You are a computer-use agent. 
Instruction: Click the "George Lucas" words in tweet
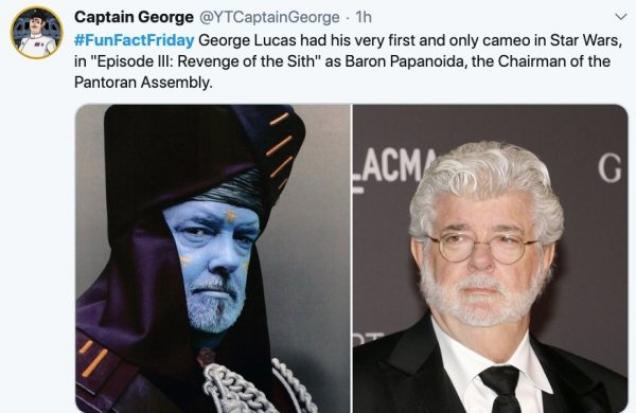(247, 41)
